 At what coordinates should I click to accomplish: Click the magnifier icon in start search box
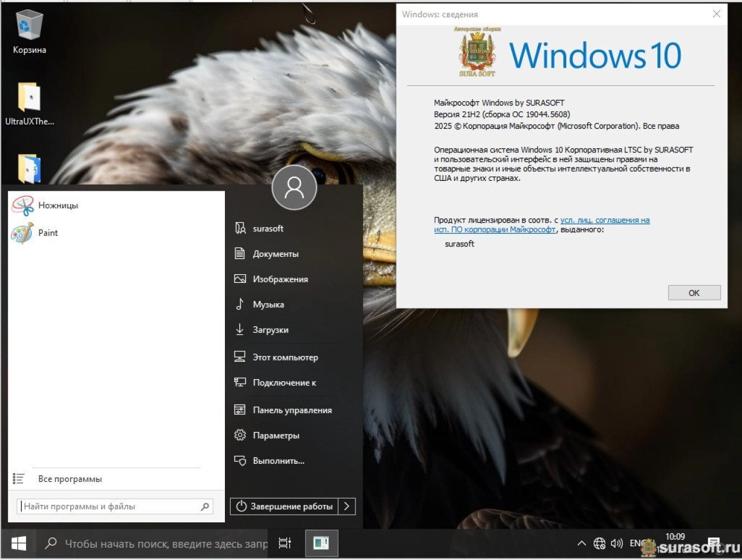(x=205, y=507)
